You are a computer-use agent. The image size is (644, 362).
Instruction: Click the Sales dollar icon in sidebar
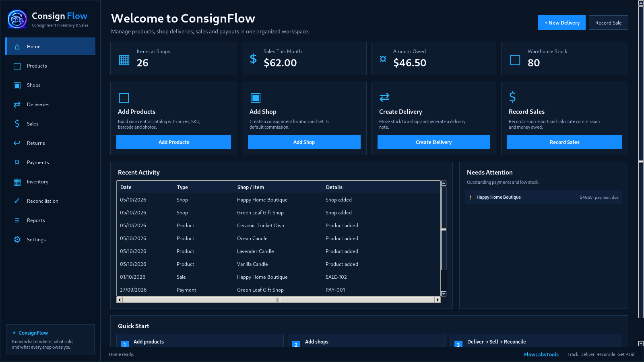point(17,123)
